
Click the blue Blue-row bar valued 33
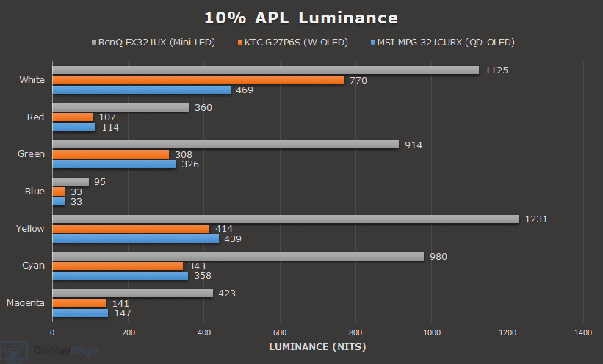[x=59, y=201]
